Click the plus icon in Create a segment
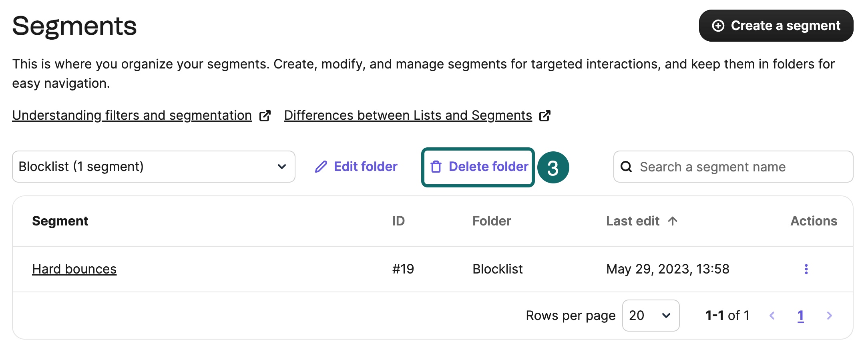Viewport: 868px width, 350px height. pos(718,26)
